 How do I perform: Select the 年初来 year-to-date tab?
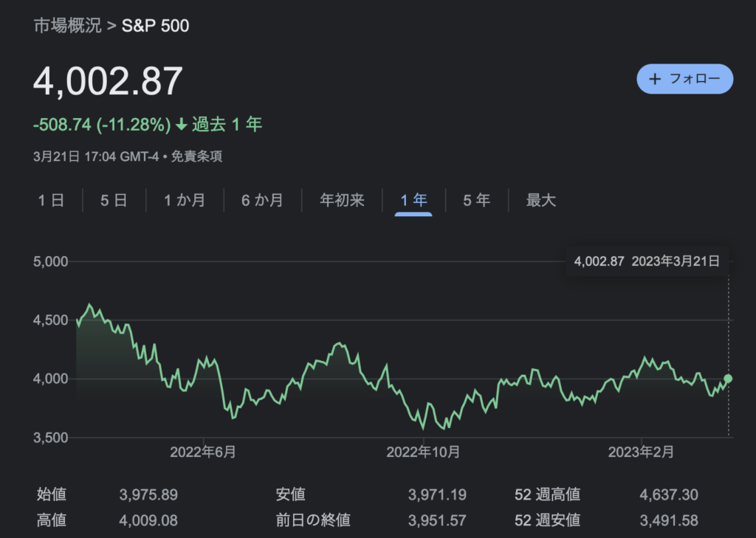pos(342,200)
